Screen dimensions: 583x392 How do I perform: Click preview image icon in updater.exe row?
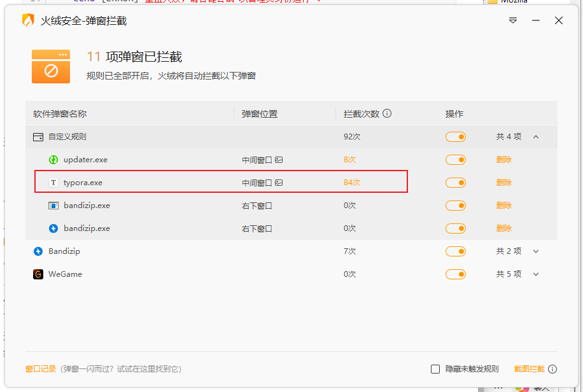tap(279, 160)
